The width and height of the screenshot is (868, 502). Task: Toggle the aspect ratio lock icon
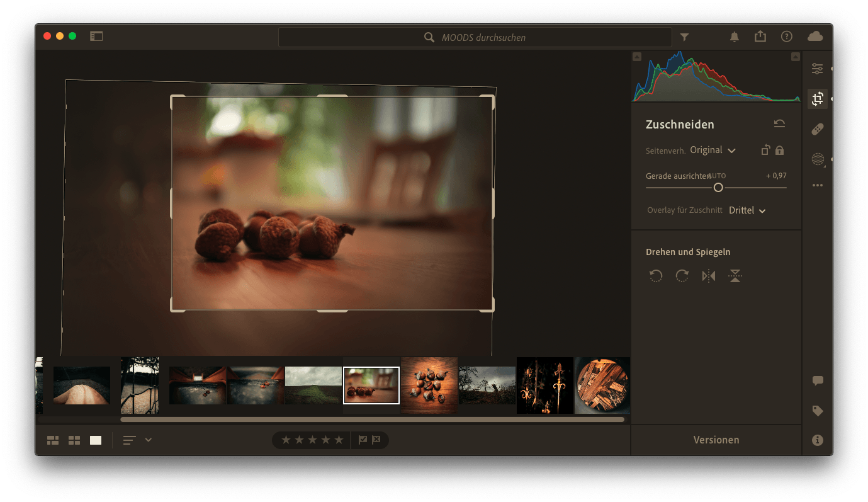point(780,151)
